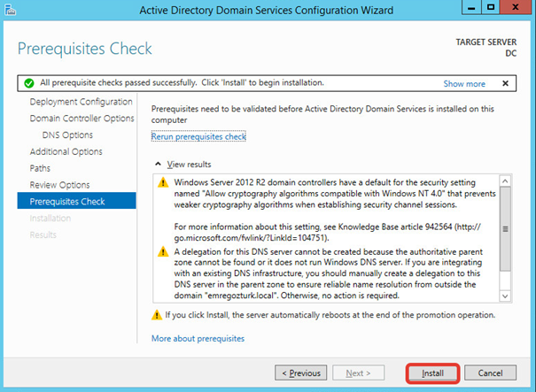Click the 'Prerequisites Check' page heading
536x392 pixels.
(x=84, y=49)
